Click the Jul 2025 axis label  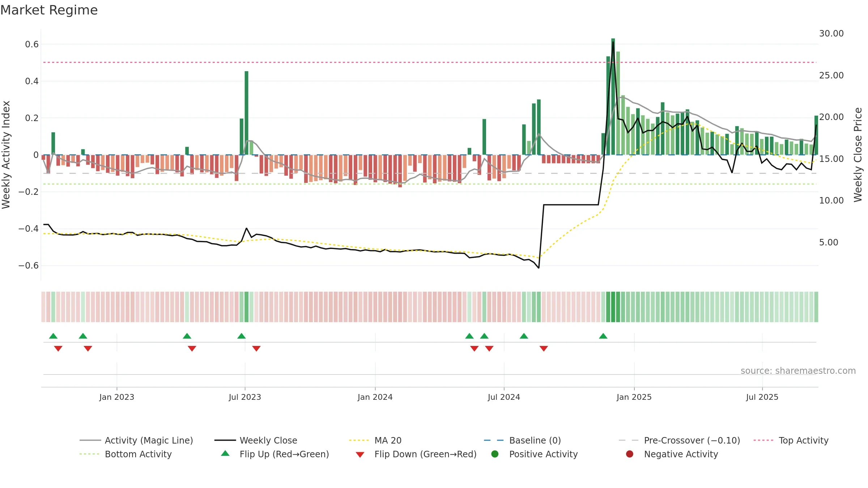[762, 397]
